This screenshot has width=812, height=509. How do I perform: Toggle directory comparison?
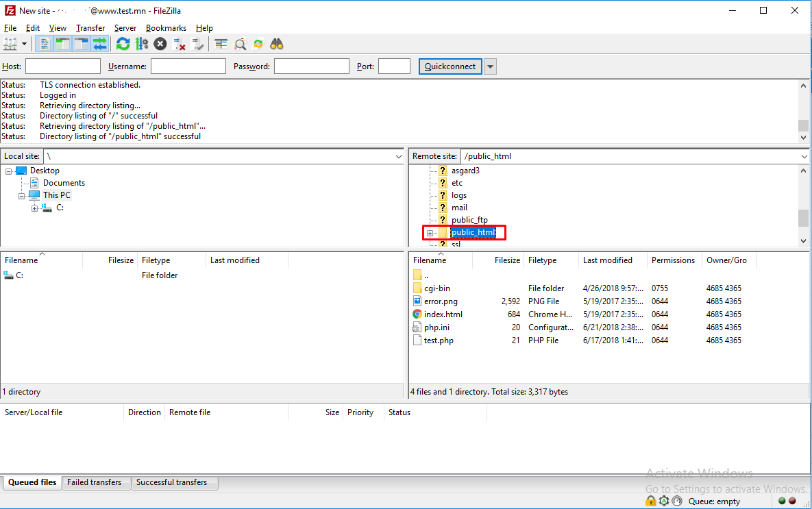pos(240,45)
